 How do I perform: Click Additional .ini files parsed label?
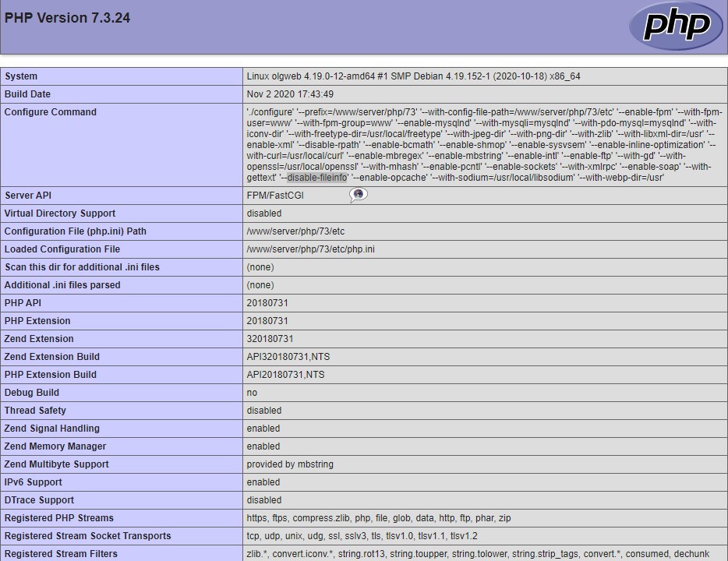point(62,285)
